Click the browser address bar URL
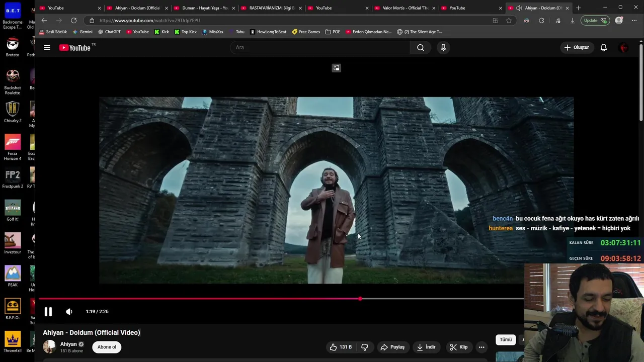Image resolution: width=644 pixels, height=362 pixels. 150,21
